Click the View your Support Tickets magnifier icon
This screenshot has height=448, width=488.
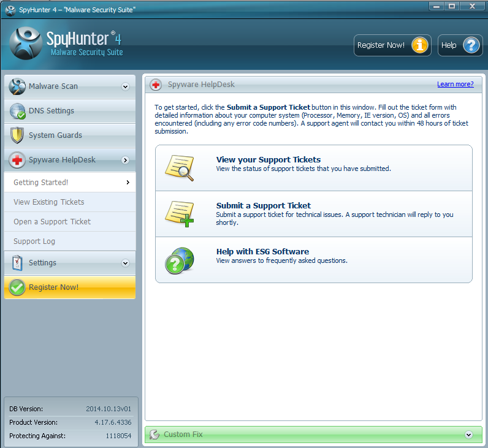179,167
